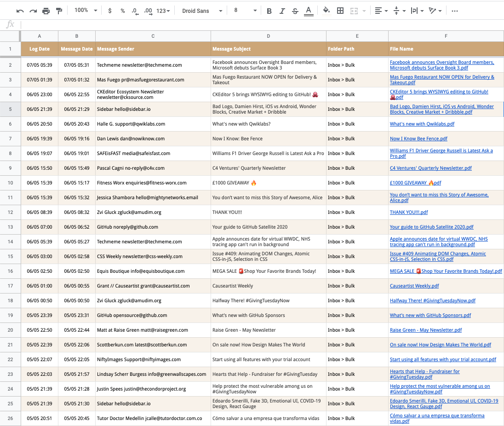This screenshot has height=426, width=504.
Task: Click the Redo arrow in the toolbar
Action: (33, 11)
